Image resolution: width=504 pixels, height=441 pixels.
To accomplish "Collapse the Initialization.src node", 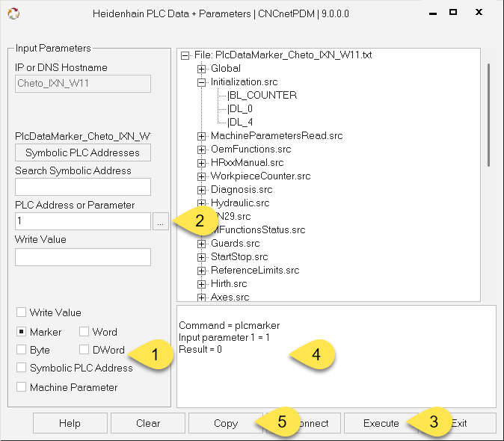I will [x=202, y=82].
